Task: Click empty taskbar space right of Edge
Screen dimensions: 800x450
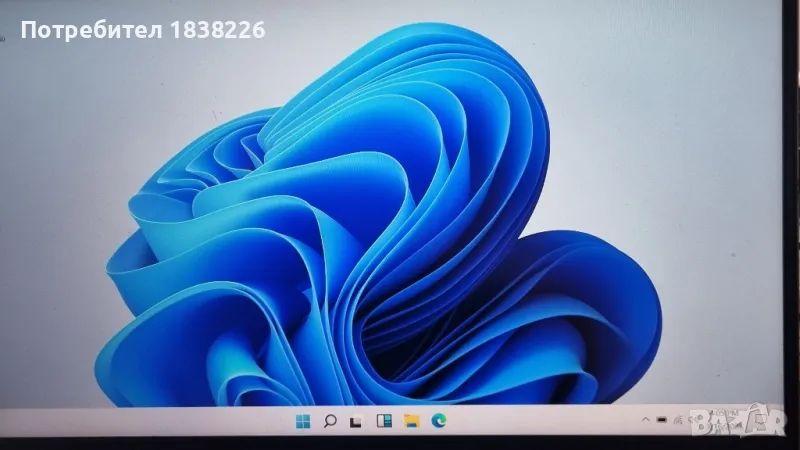Action: click(540, 421)
